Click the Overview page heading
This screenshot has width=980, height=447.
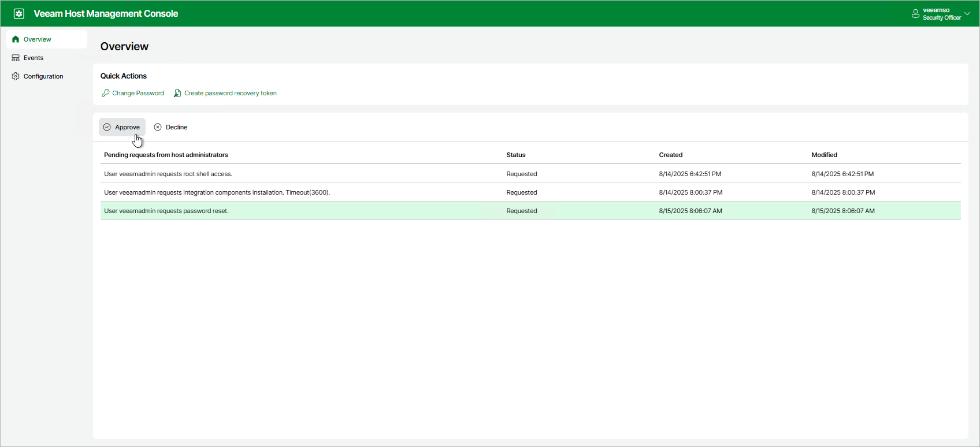pyautogui.click(x=124, y=46)
